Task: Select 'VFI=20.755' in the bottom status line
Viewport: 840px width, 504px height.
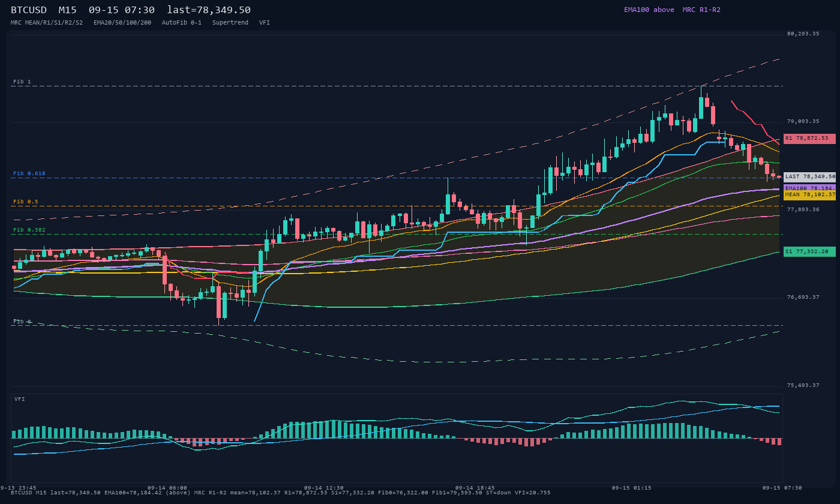Action: click(533, 493)
